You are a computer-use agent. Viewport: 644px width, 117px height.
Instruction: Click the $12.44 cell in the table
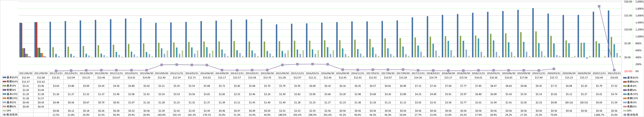[x=26, y=78]
